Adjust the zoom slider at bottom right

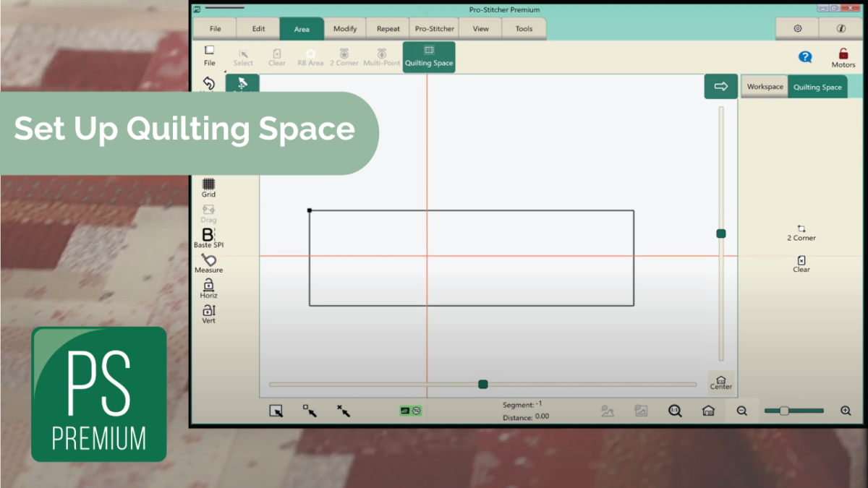pos(785,410)
